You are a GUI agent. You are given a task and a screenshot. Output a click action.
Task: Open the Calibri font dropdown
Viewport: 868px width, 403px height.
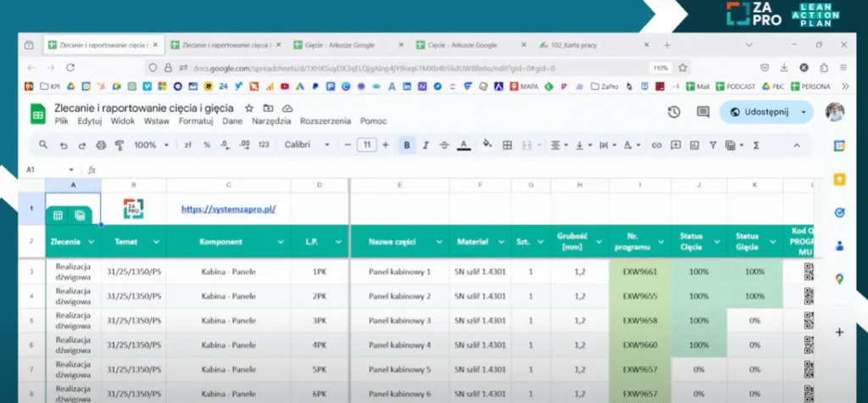tap(307, 145)
